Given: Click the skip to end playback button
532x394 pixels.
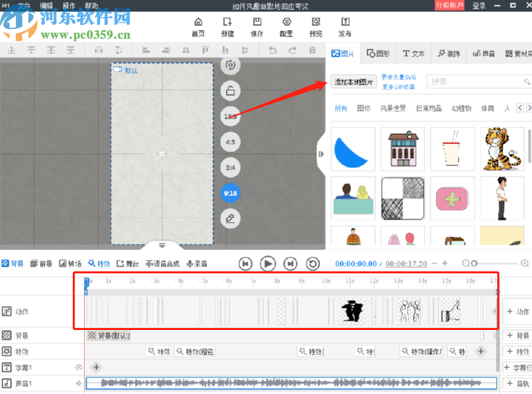Looking at the screenshot, I should tap(290, 263).
